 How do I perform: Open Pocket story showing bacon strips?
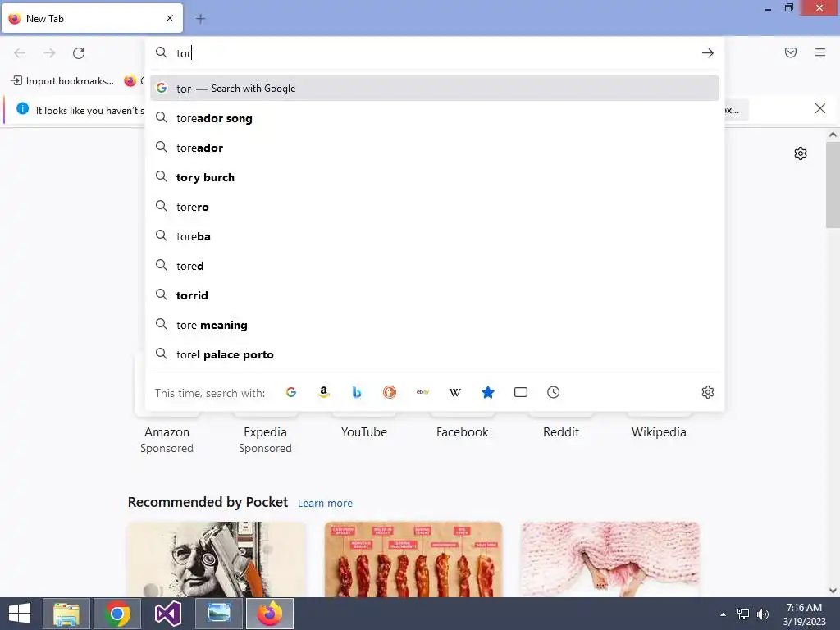[413, 559]
